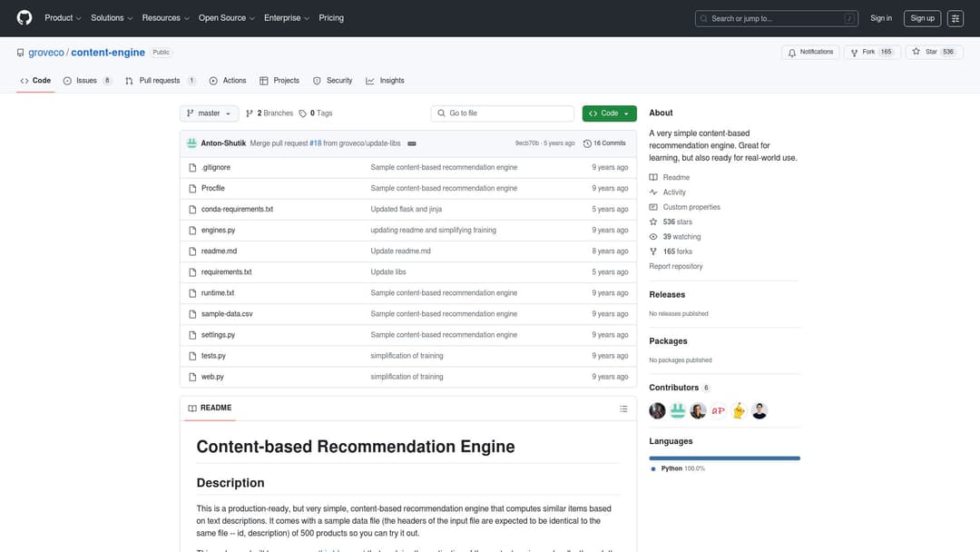Click the green-logo contributor avatar

(x=678, y=410)
